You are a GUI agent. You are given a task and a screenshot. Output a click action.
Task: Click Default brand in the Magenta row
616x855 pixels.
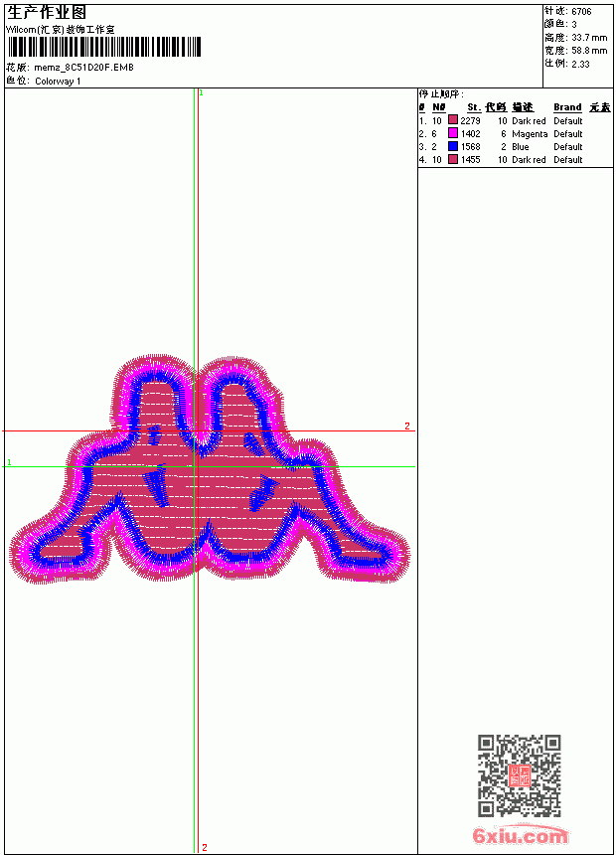click(x=568, y=134)
